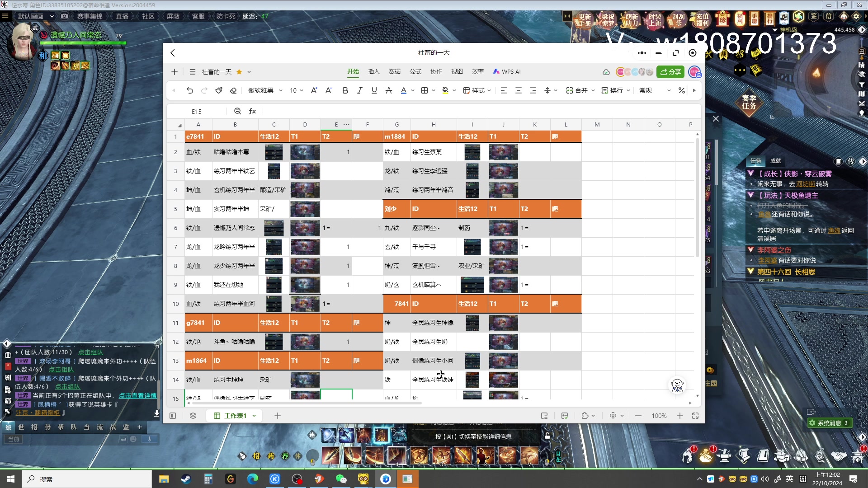Click the undo icon in toolbar

coord(190,90)
